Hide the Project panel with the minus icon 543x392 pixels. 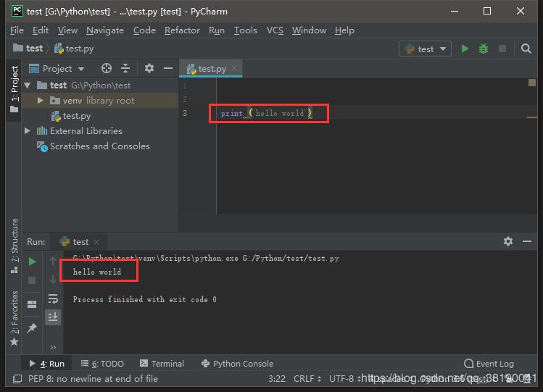point(168,69)
